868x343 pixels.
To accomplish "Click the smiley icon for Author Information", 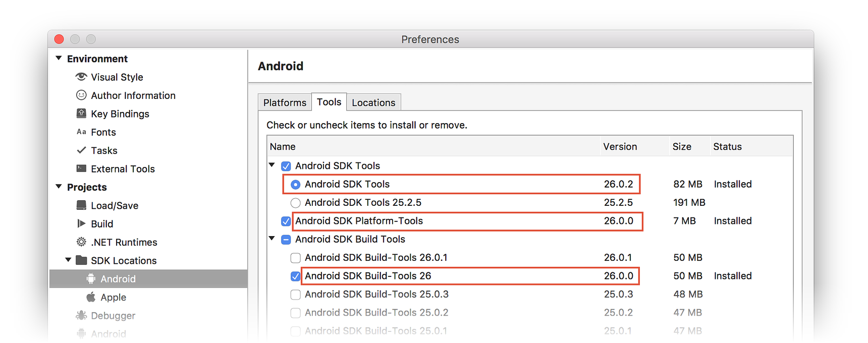I will 81,95.
